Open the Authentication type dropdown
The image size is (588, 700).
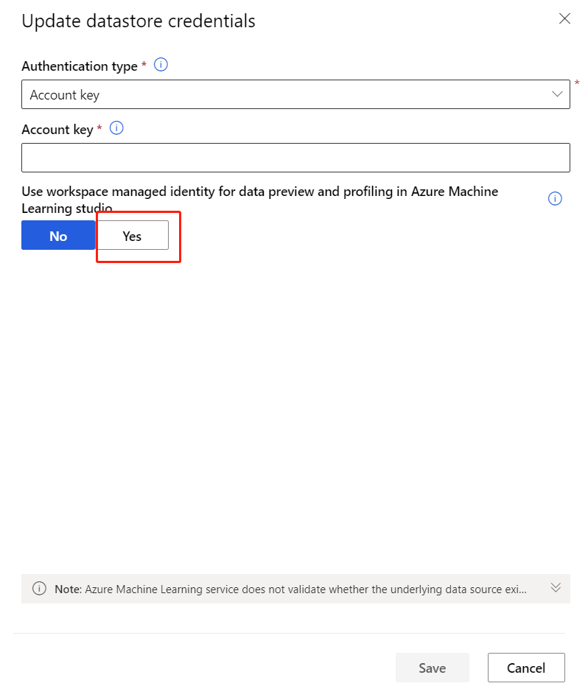tap(295, 95)
